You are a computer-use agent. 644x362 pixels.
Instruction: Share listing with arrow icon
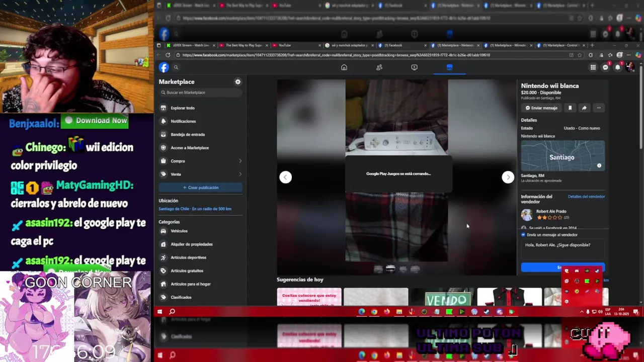click(x=584, y=108)
